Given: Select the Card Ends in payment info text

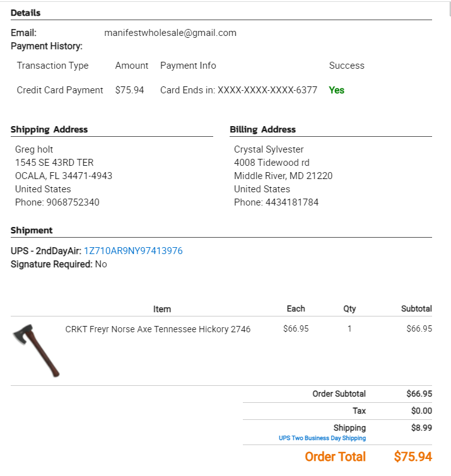Looking at the screenshot, I should pyautogui.click(x=238, y=90).
